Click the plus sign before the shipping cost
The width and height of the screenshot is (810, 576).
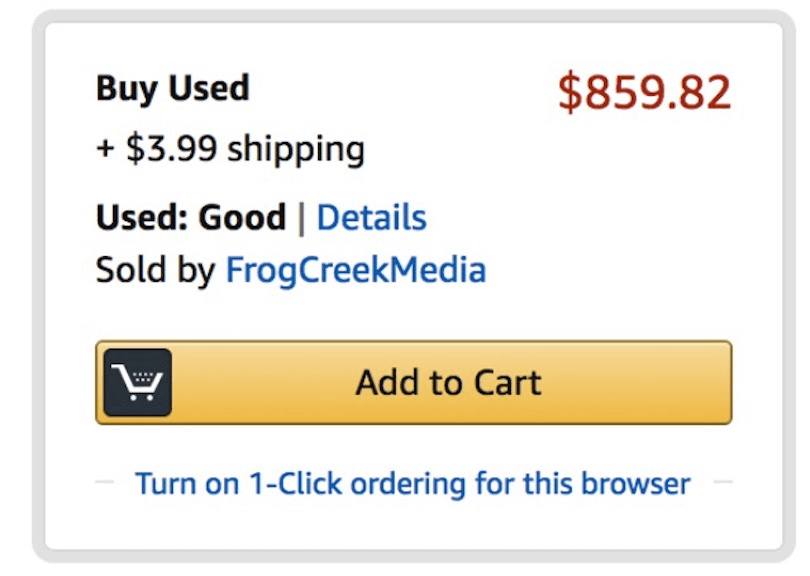point(106,150)
